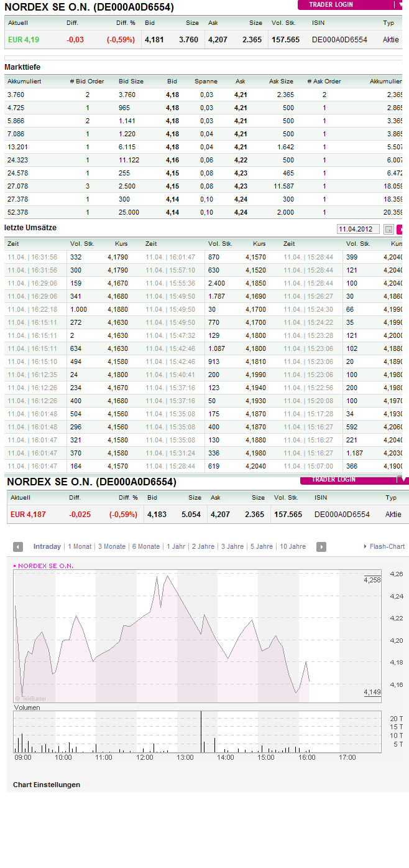Screen dimensions: 409x868
Task: Click the # Ask Order column header
Action: (x=324, y=82)
